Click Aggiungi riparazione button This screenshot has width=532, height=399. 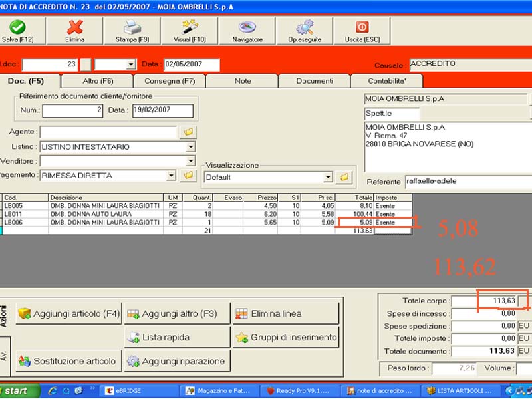pyautogui.click(x=177, y=361)
